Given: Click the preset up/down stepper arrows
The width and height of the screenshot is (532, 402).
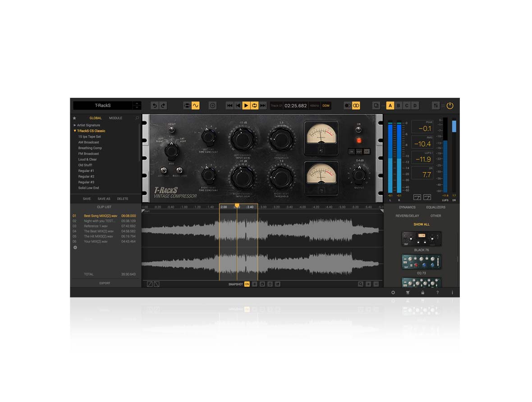Looking at the screenshot, I should pyautogui.click(x=137, y=105).
